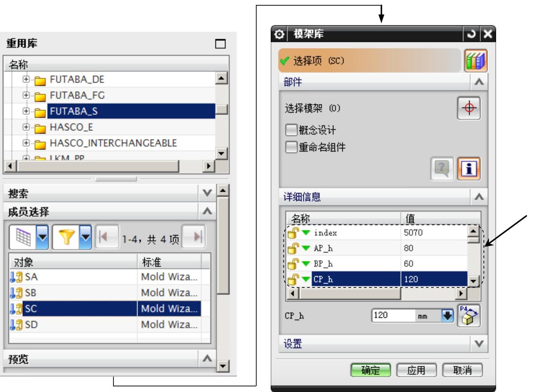Open the green dropdown triangle on AP_h row
The width and height of the screenshot is (534, 392).
[x=306, y=248]
